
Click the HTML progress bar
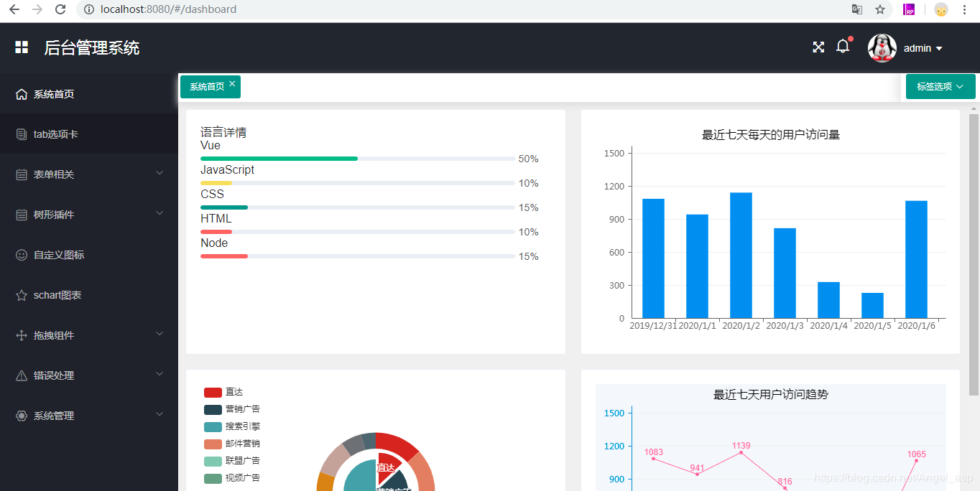point(358,232)
